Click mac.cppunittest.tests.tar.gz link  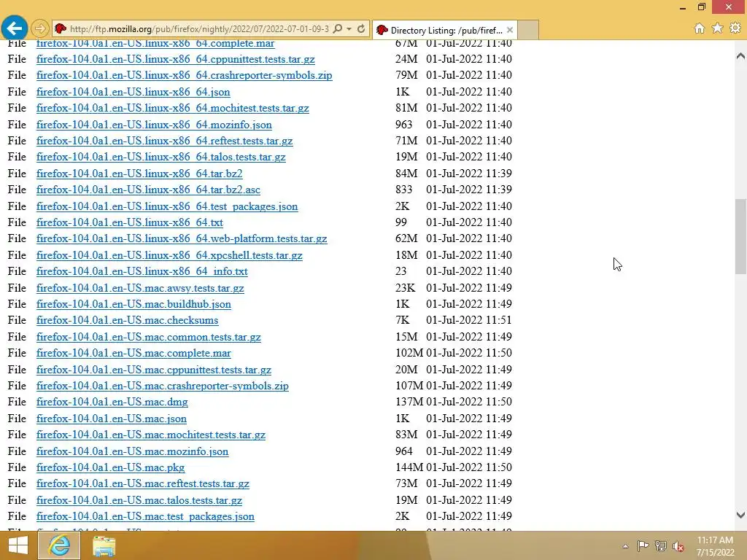click(154, 370)
